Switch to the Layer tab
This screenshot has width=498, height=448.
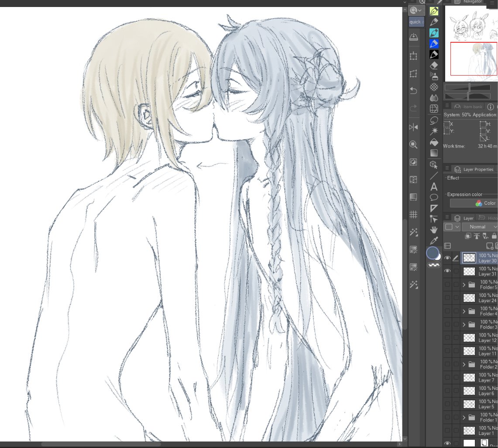[464, 218]
